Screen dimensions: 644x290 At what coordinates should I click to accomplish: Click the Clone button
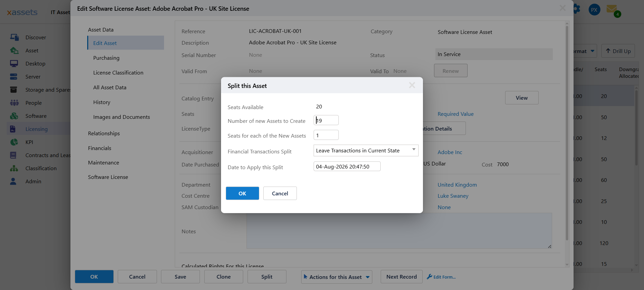coord(223,277)
